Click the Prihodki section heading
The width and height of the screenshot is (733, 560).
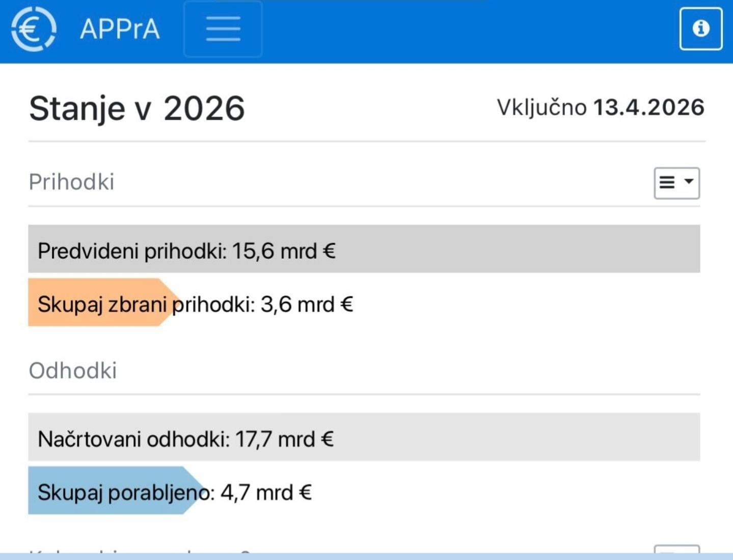[x=72, y=182]
